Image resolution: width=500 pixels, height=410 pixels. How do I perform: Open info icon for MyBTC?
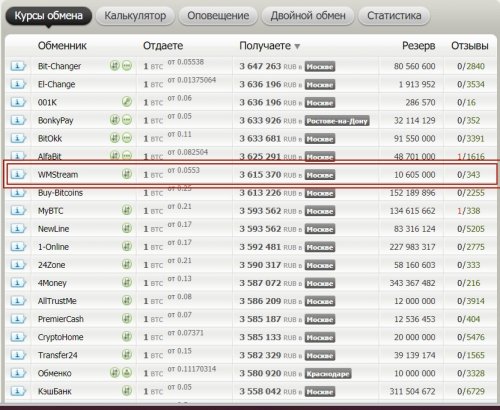(x=18, y=210)
